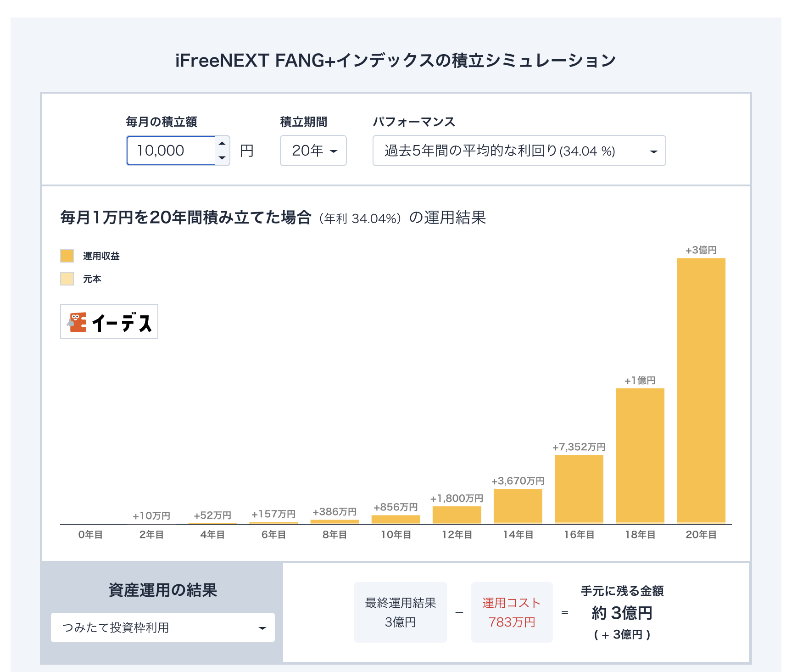The width and height of the screenshot is (797, 672).
Task: Click the 元本 legend label
Action: [x=92, y=279]
